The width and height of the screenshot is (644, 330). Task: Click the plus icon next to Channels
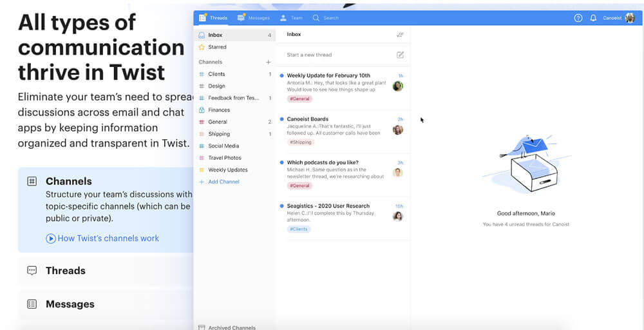click(x=268, y=62)
